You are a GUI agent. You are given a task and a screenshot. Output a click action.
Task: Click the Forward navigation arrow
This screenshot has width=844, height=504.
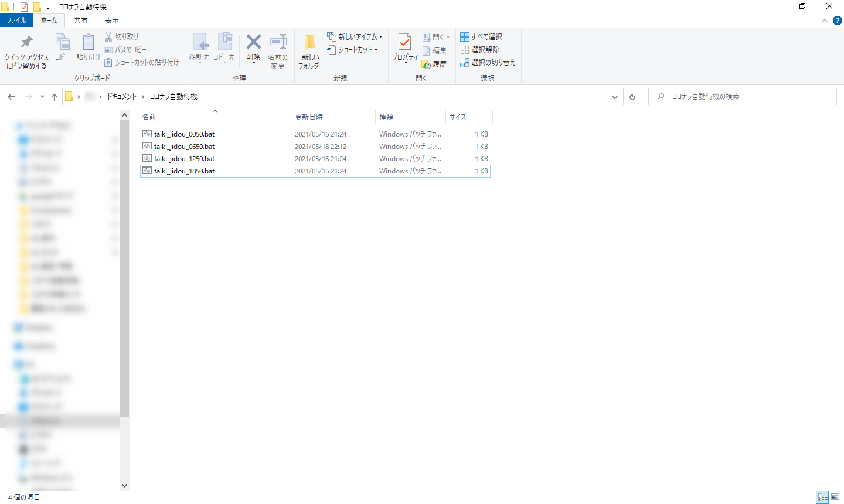click(28, 97)
